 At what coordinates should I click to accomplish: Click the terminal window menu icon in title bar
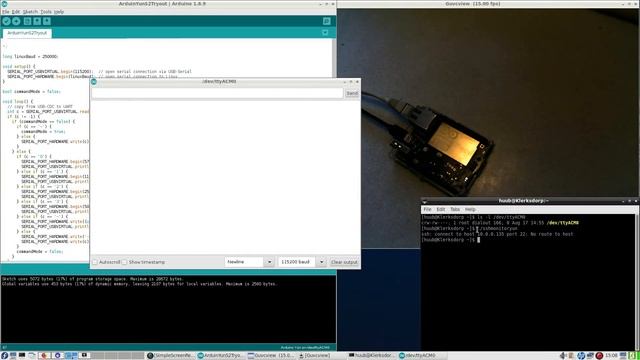(424, 201)
